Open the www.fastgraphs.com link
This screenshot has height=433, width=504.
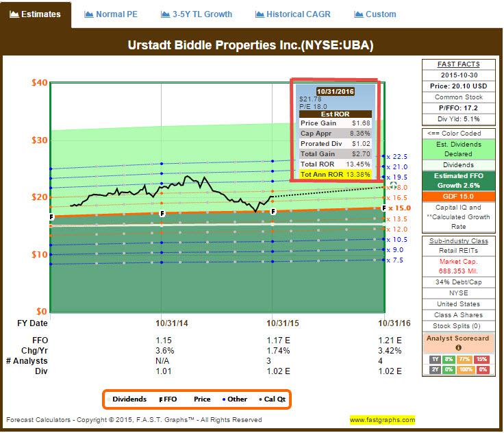[382, 420]
